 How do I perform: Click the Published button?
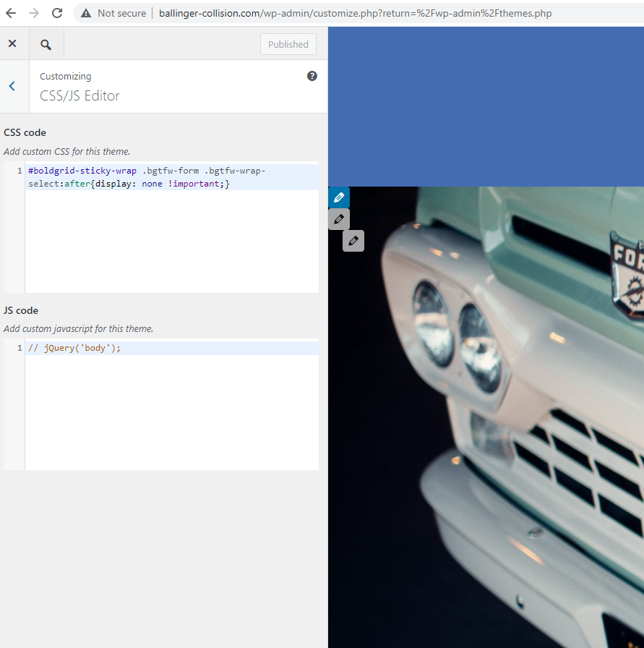pyautogui.click(x=288, y=44)
